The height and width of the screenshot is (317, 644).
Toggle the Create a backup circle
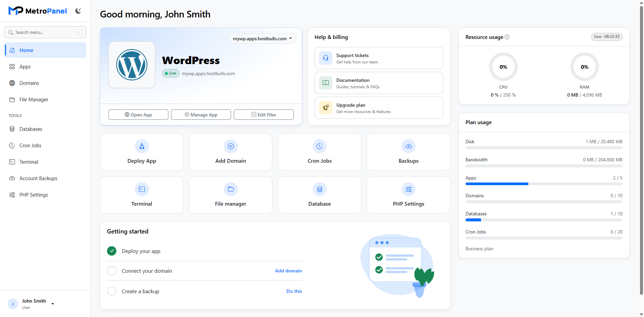click(112, 291)
